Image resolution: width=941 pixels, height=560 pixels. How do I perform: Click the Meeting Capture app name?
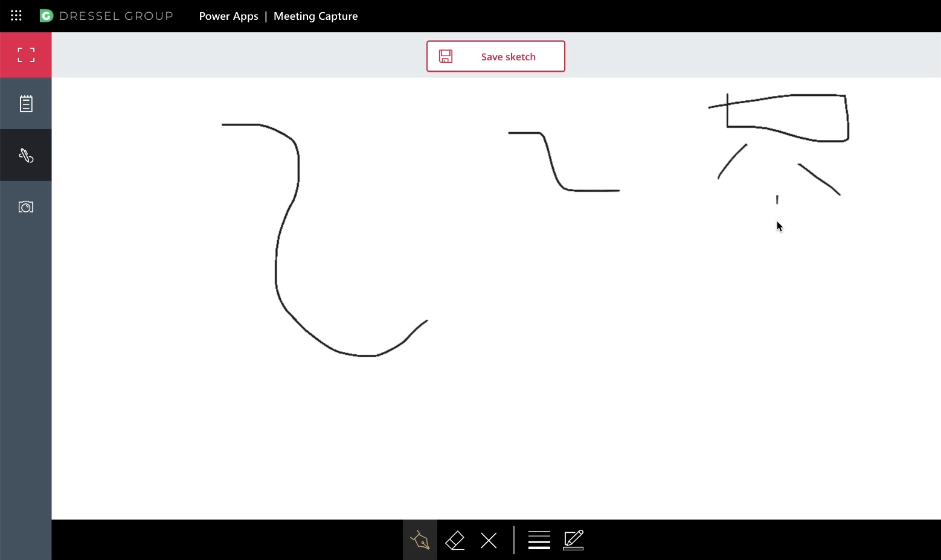[x=315, y=16]
